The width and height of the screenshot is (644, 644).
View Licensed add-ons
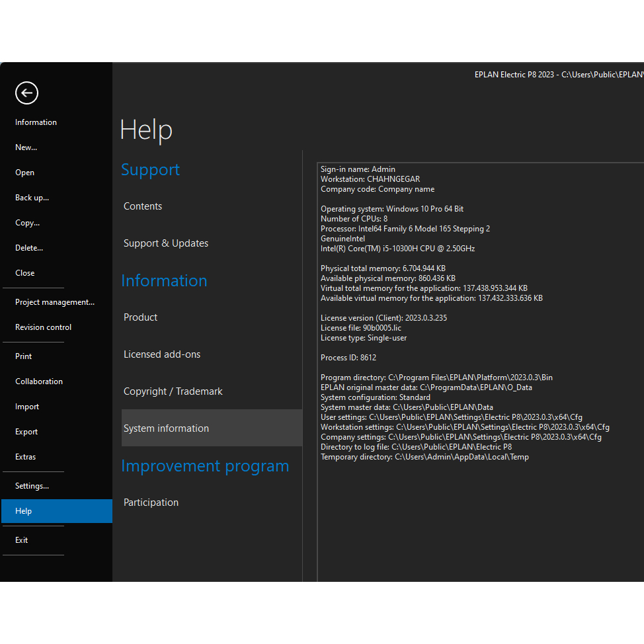162,354
